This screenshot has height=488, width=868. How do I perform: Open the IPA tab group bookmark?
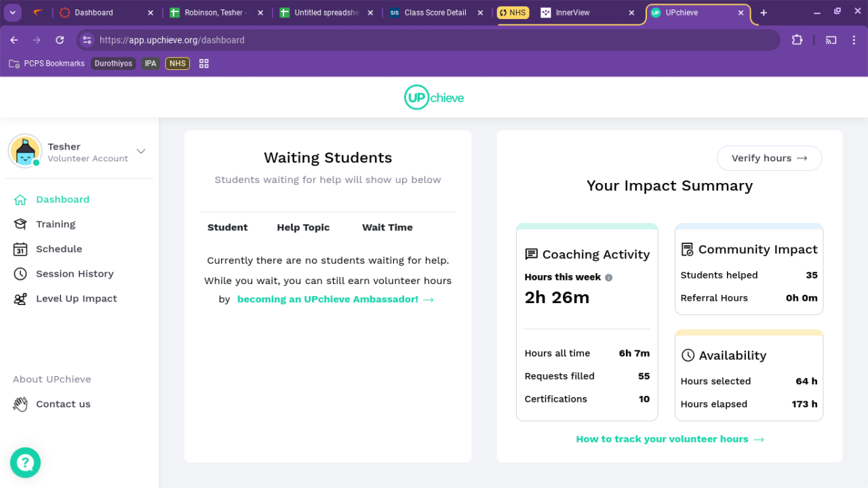[x=151, y=64]
